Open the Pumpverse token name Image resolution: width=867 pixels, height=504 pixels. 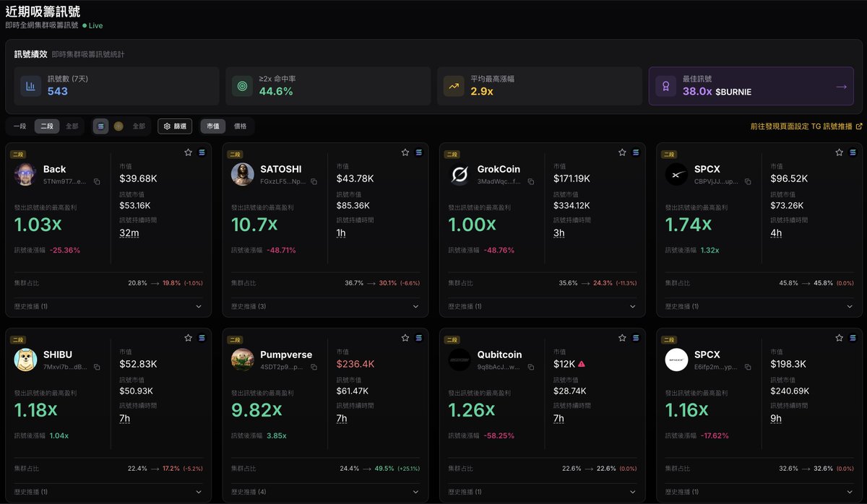pyautogui.click(x=286, y=355)
